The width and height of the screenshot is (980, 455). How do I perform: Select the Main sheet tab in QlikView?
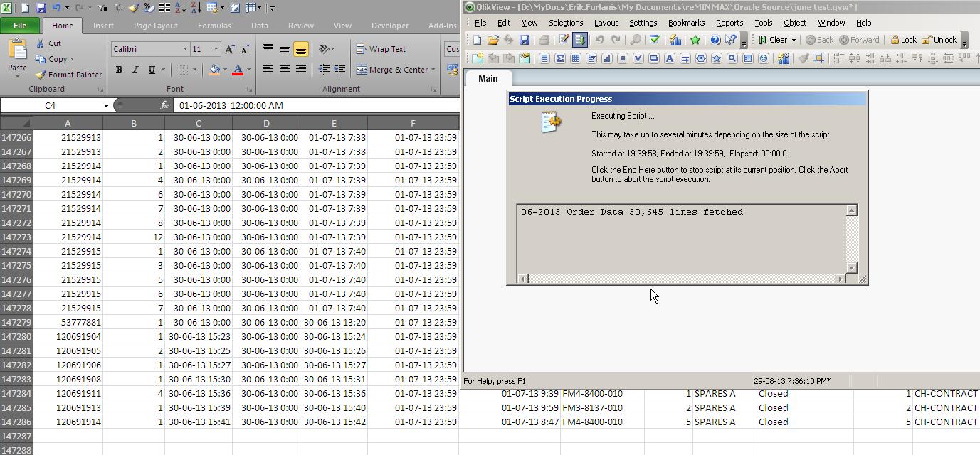tap(488, 78)
